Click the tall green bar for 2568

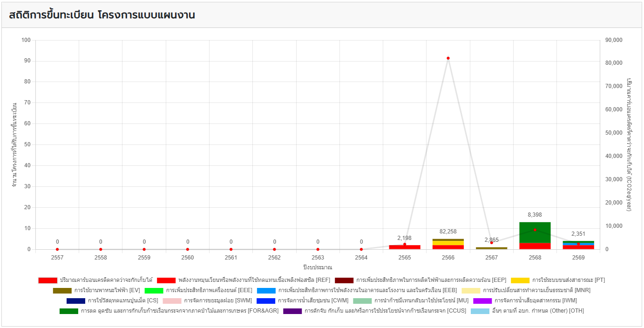click(535, 232)
